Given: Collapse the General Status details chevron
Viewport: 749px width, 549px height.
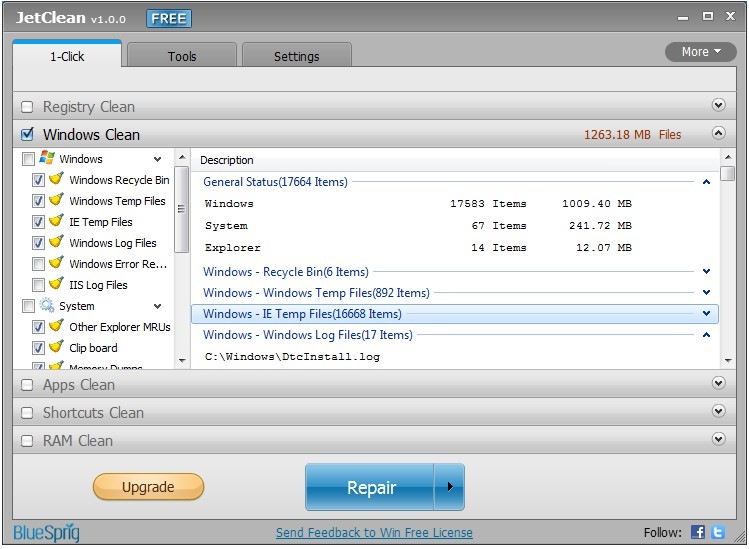Looking at the screenshot, I should coord(706,182).
